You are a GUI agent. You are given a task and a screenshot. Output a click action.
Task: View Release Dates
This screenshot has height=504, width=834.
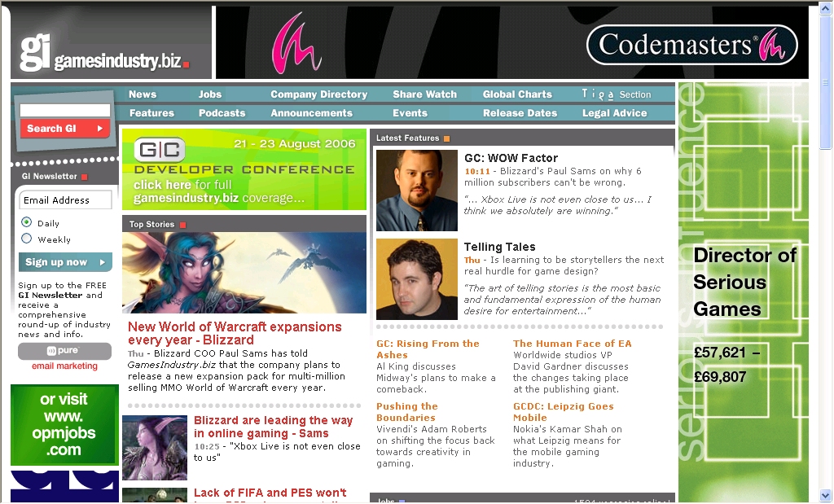click(x=520, y=112)
